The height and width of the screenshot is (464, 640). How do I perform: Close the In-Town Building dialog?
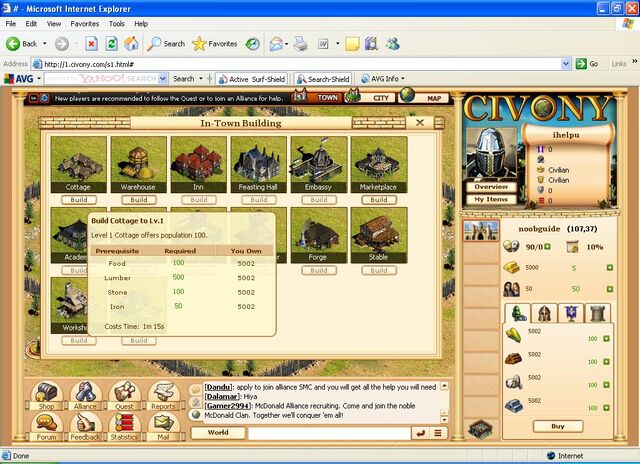coord(420,122)
